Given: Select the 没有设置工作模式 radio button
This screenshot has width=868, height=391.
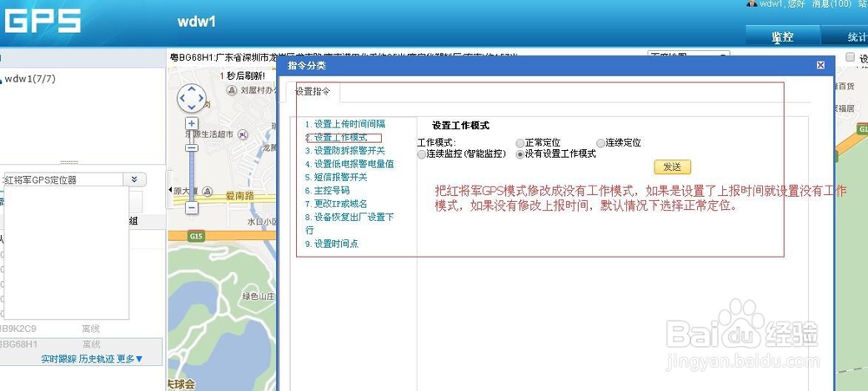Looking at the screenshot, I should 520,154.
